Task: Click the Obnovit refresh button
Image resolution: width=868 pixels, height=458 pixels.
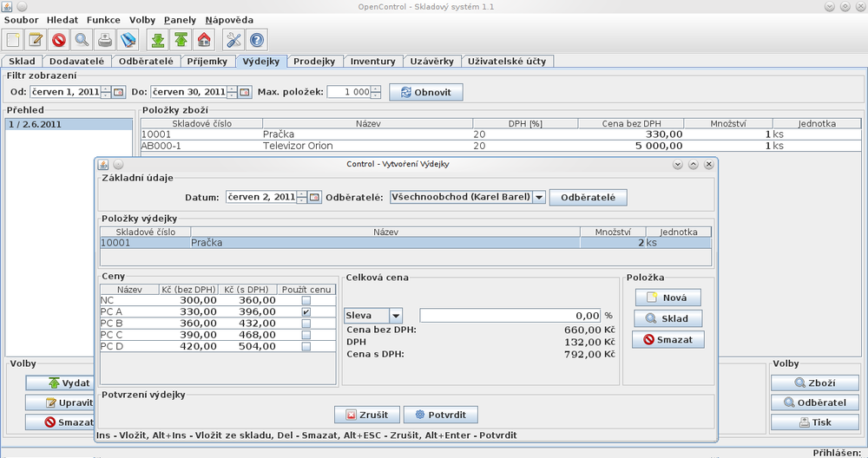Action: tap(426, 92)
